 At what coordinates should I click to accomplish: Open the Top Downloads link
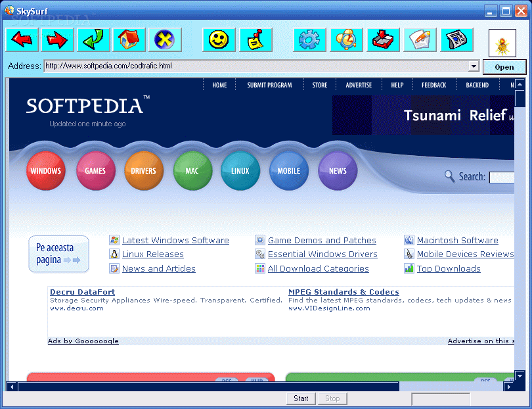(x=449, y=268)
